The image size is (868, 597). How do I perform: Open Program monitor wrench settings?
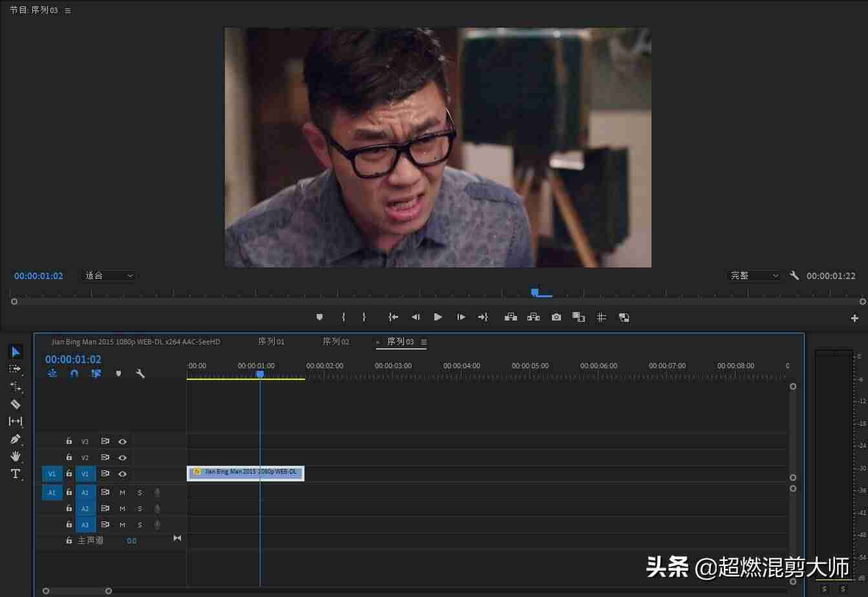(794, 275)
